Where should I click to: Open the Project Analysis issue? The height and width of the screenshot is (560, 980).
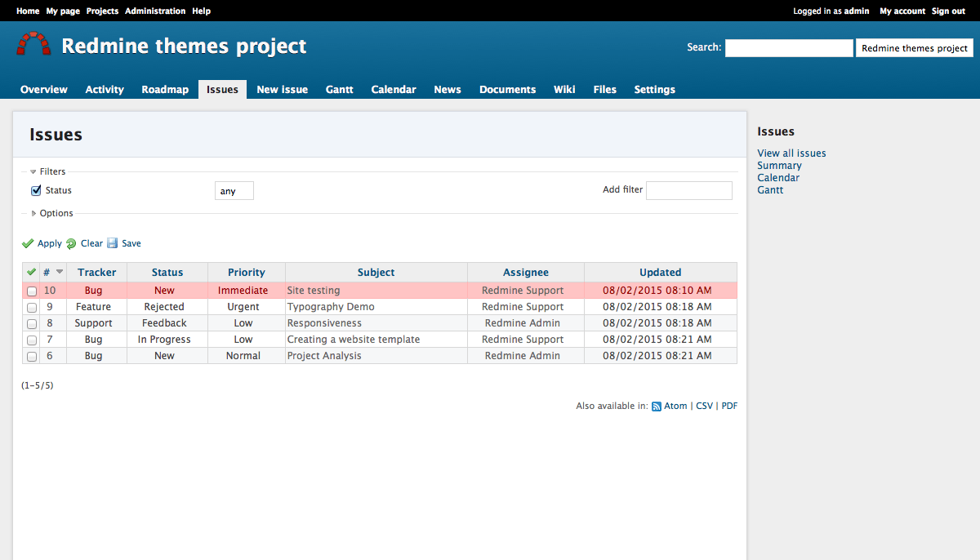pos(324,356)
